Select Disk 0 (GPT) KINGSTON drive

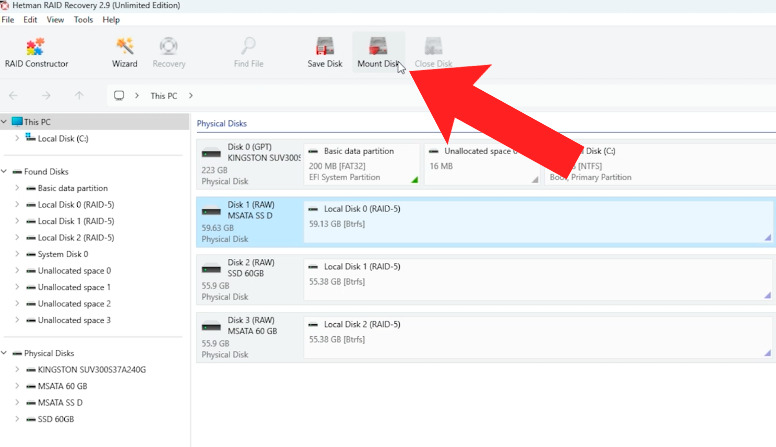[249, 164]
